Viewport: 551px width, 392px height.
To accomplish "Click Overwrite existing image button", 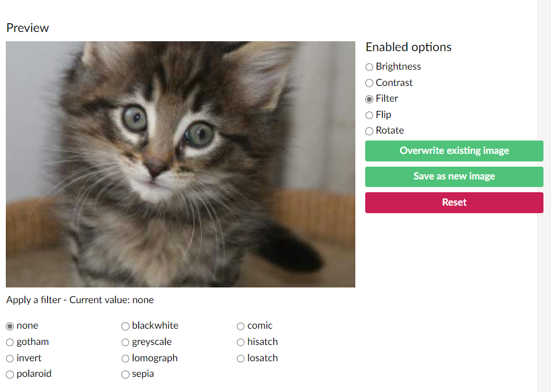I will click(454, 151).
